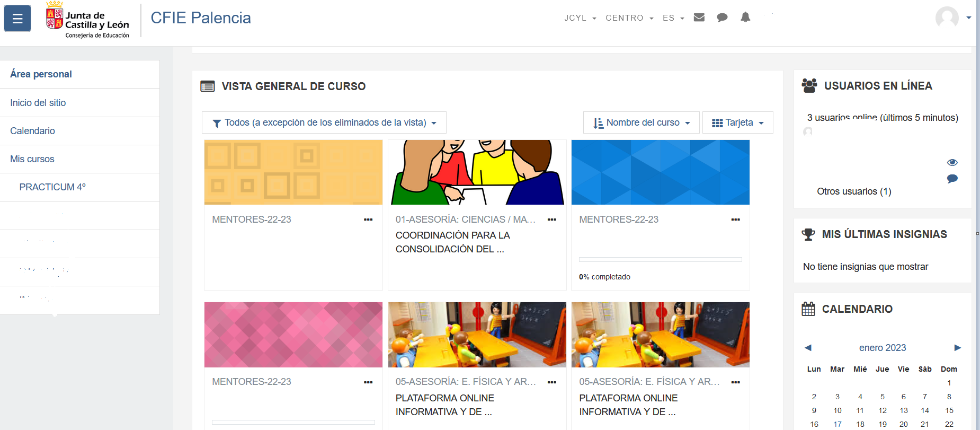The image size is (980, 430).
Task: Open the messages envelope icon
Action: coord(699,17)
